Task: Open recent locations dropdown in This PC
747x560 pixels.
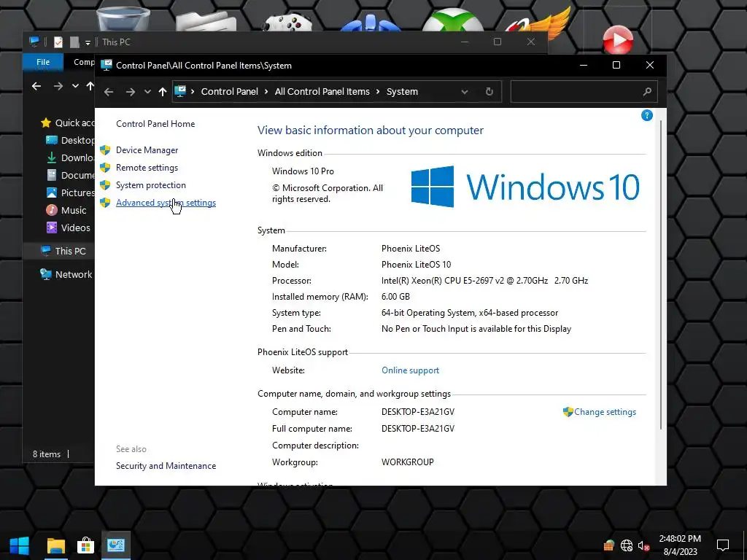Action: (75, 86)
